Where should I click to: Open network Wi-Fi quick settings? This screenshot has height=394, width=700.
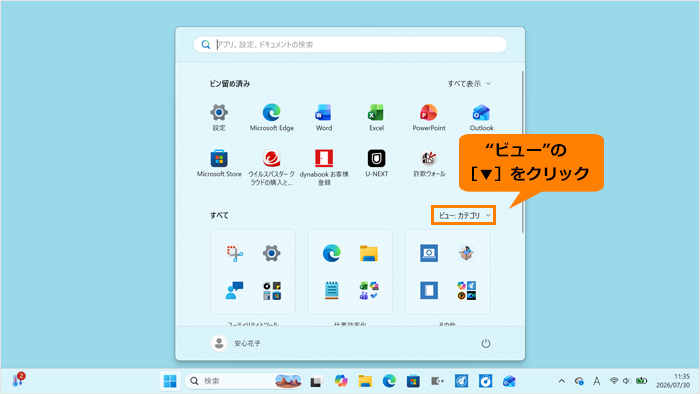click(614, 381)
